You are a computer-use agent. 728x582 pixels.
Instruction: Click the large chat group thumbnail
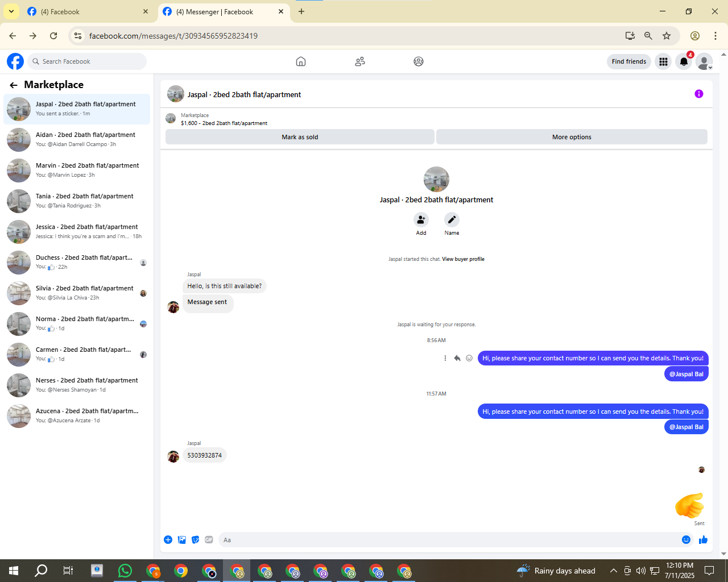pos(436,179)
